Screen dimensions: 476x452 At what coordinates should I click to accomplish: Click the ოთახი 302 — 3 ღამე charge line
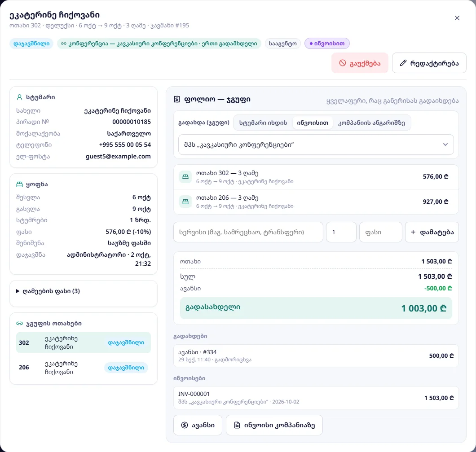coord(316,177)
